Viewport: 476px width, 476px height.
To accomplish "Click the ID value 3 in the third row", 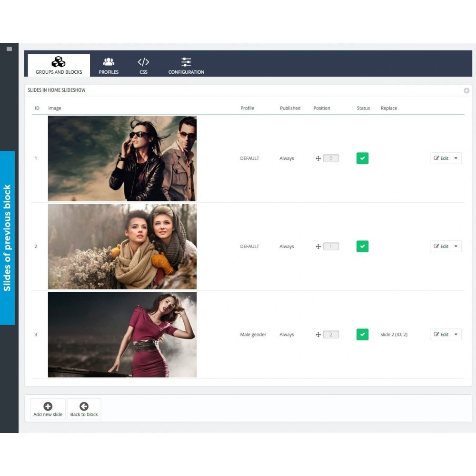I will (36, 334).
